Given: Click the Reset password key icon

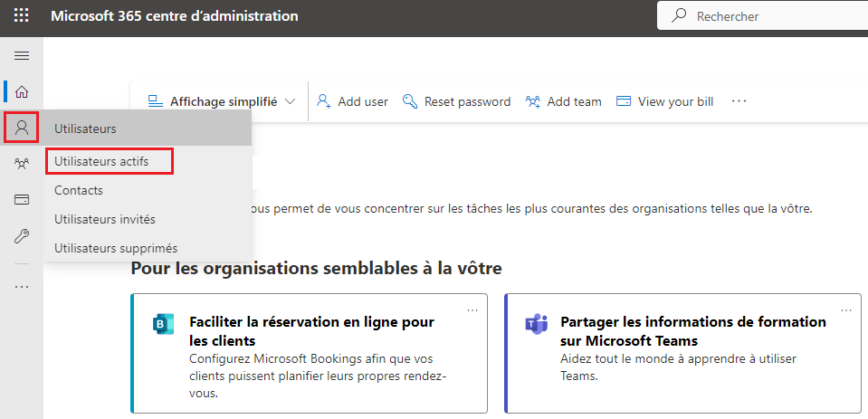Looking at the screenshot, I should (x=410, y=101).
